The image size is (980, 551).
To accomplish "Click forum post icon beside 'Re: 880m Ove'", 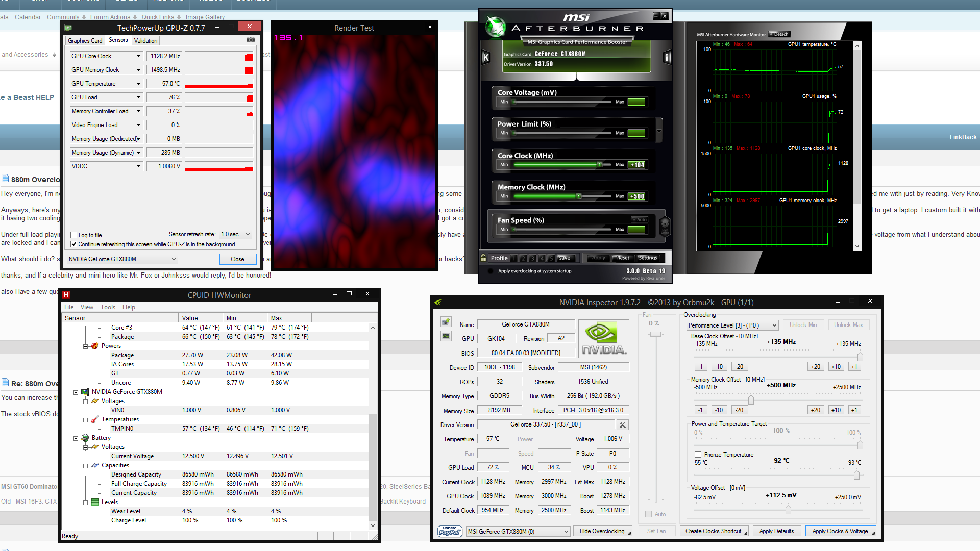I will pyautogui.click(x=5, y=383).
